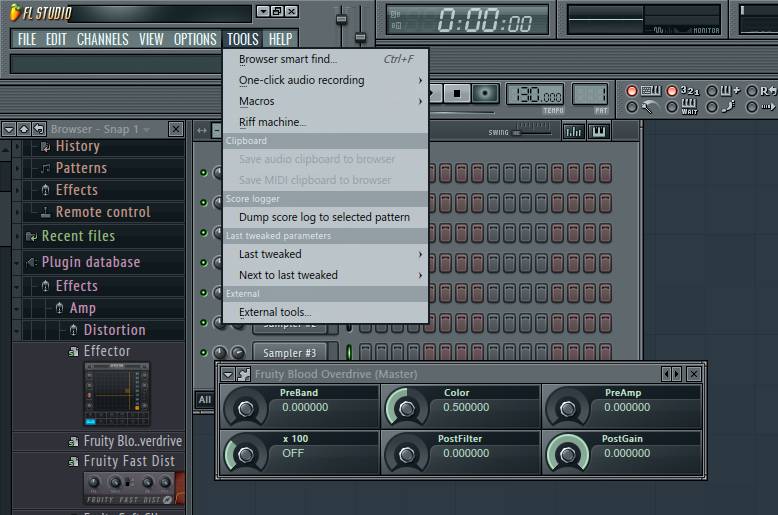
Task: Open the CHANNELS menu
Action: 103,39
